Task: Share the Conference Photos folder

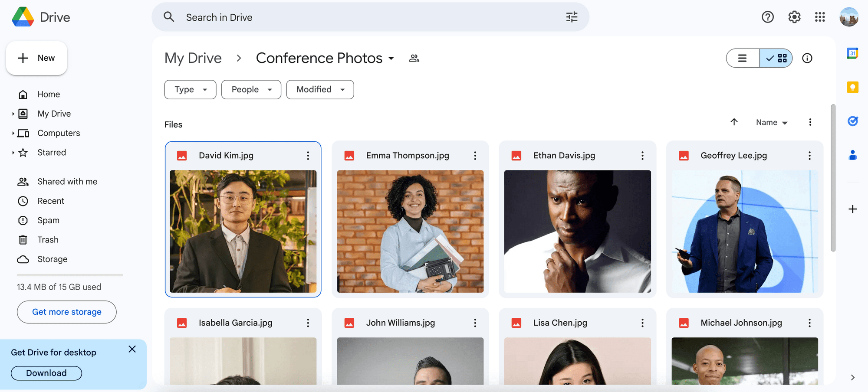Action: (x=414, y=58)
